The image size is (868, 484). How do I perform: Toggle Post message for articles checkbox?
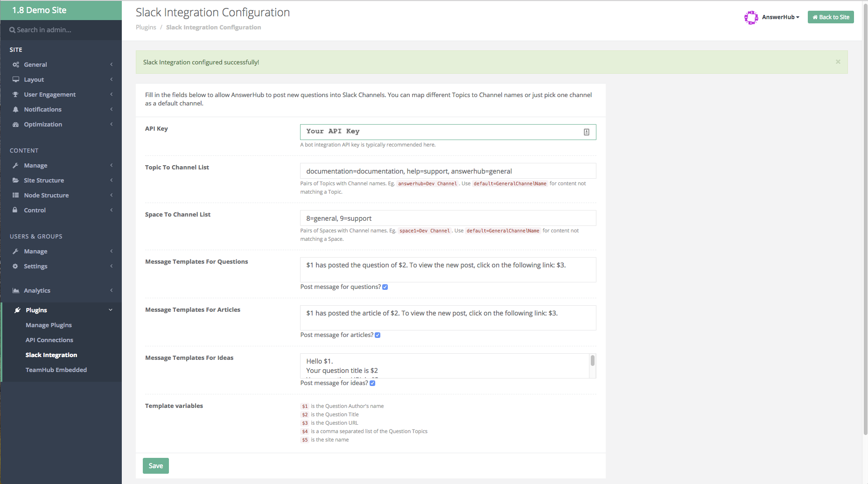point(378,335)
